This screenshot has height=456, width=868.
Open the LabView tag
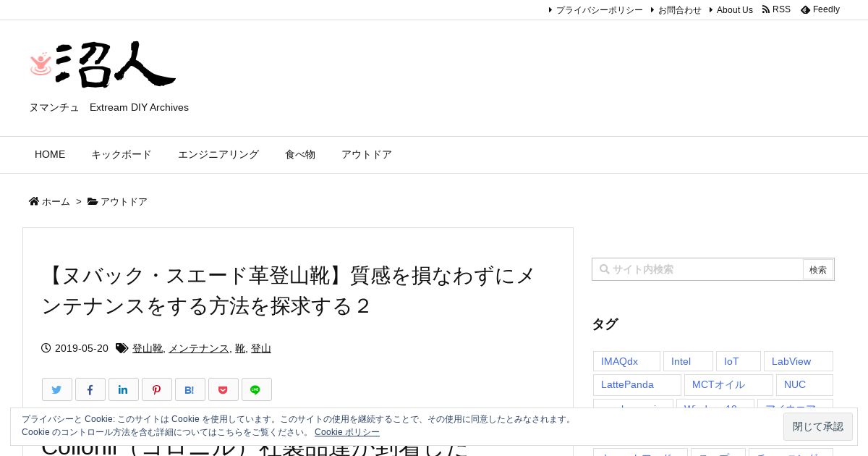coord(799,361)
